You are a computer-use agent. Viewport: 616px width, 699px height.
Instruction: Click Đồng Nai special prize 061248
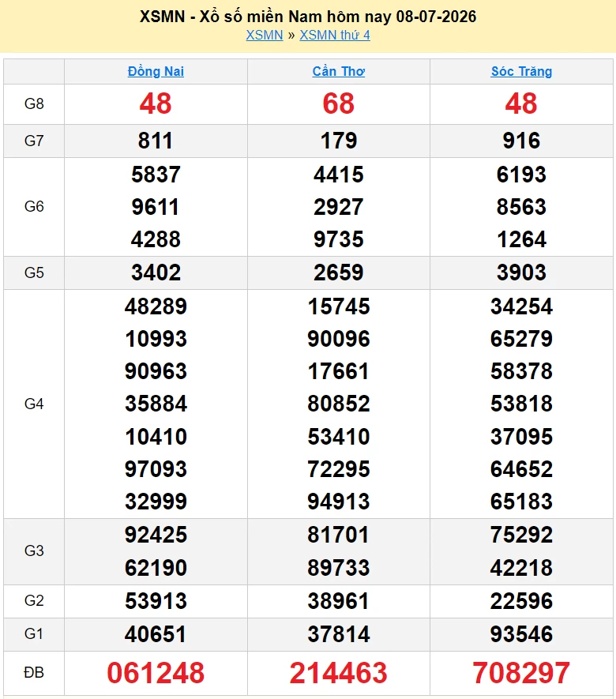156,673
